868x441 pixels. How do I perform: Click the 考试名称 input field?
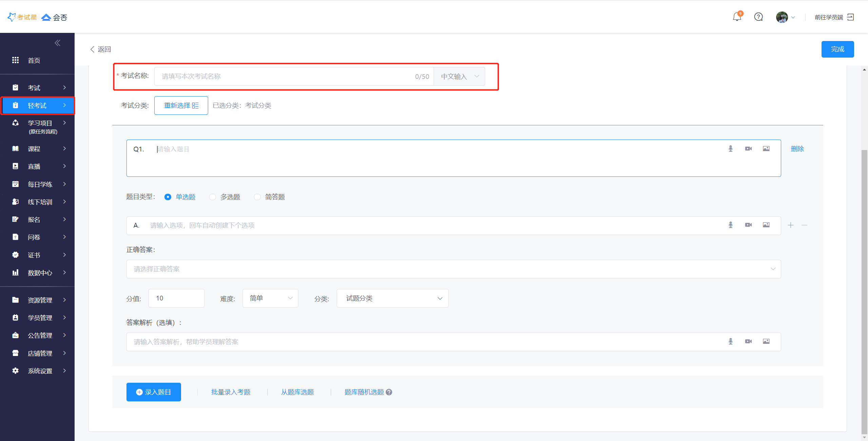[x=285, y=77]
